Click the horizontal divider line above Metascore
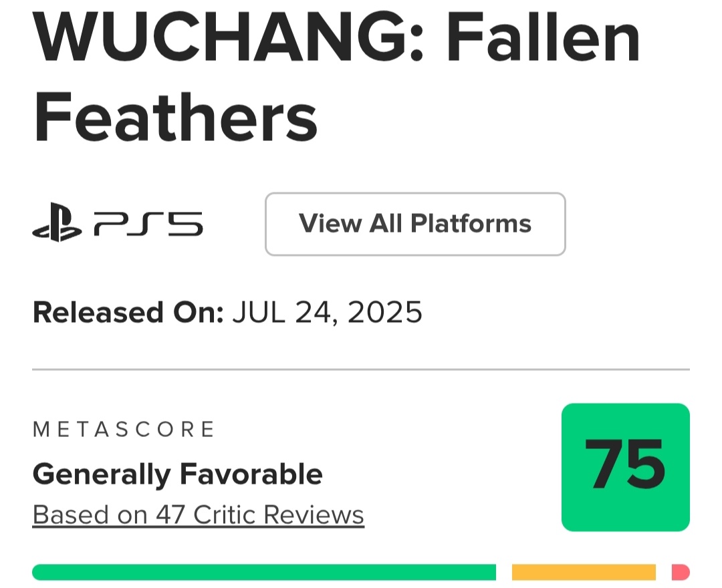Viewport: 722px width, 588px height. coord(361,369)
